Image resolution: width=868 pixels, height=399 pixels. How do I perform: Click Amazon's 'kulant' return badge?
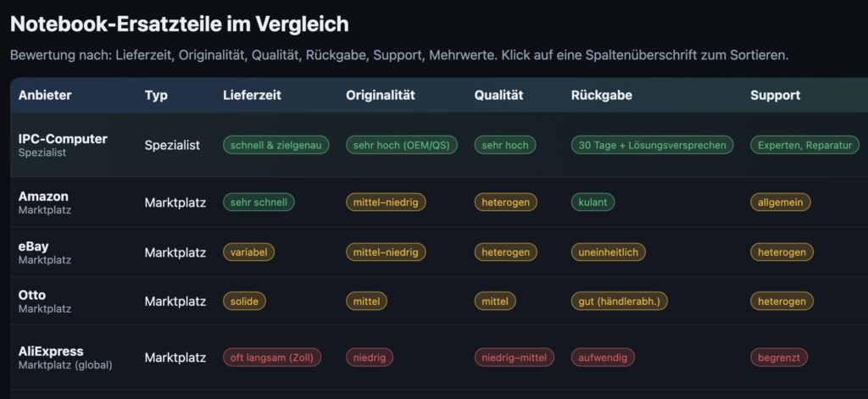click(593, 202)
